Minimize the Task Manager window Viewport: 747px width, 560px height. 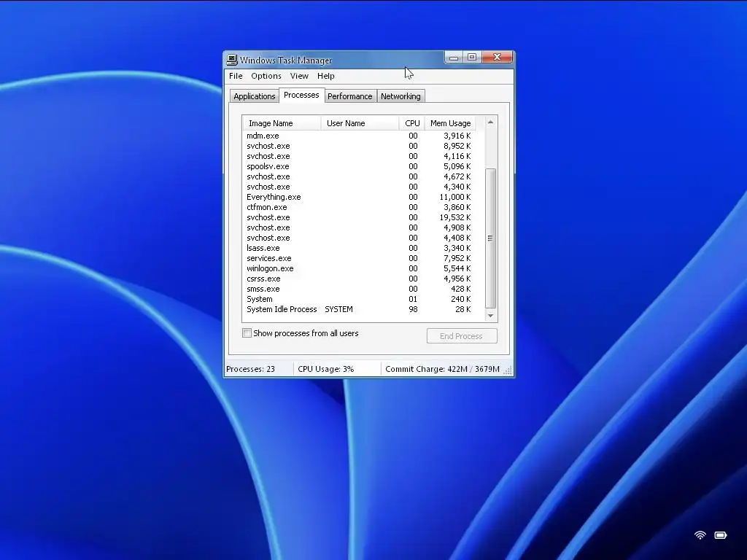[454, 58]
